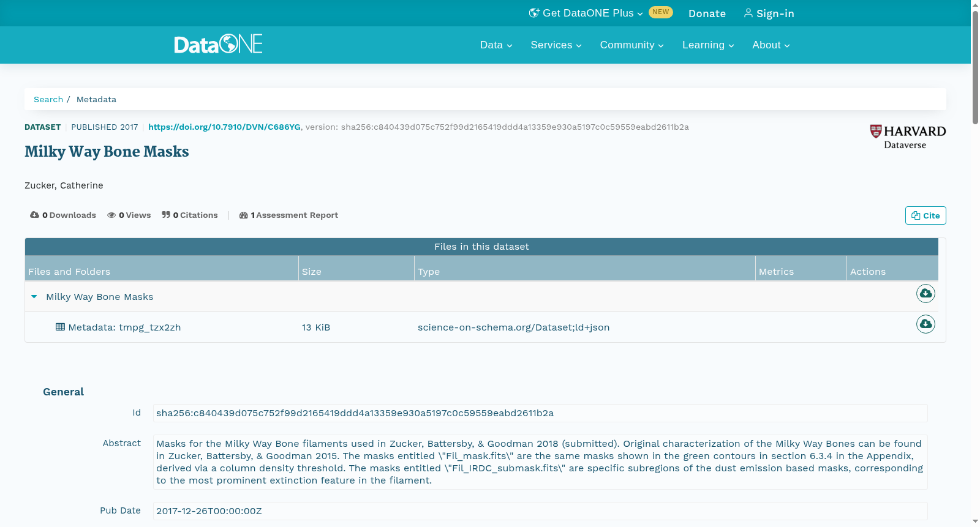The width and height of the screenshot is (980, 527).
Task: Open the DataONE logo home link
Action: pos(218,44)
